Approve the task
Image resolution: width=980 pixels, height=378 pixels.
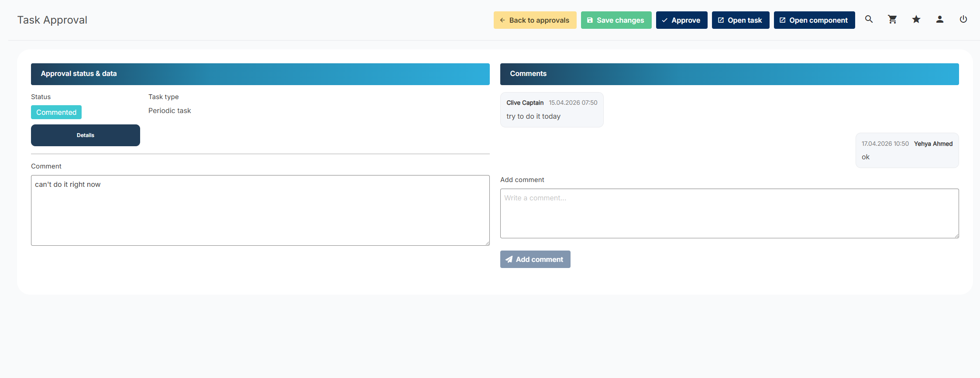coord(681,20)
